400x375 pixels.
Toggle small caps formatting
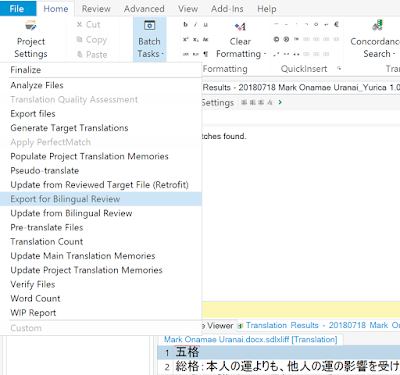pos(206,39)
